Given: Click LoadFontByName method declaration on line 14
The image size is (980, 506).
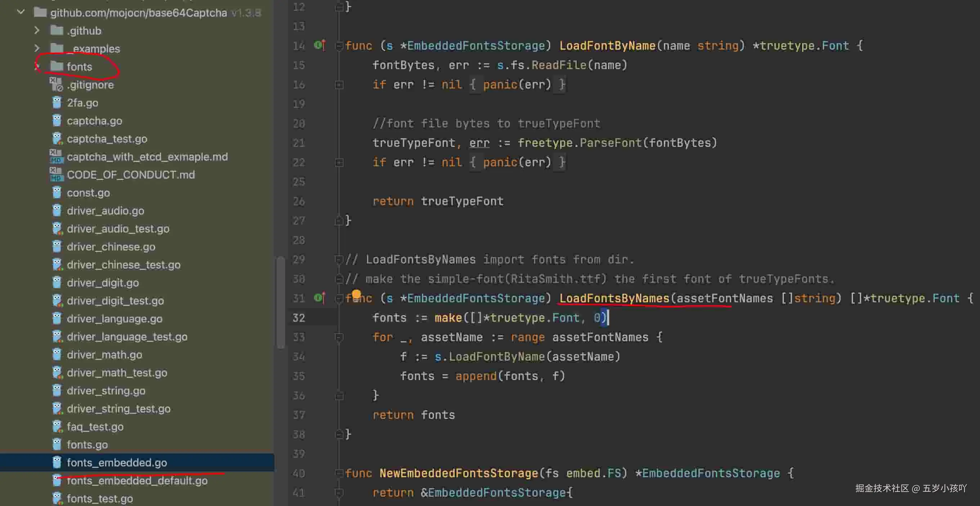Looking at the screenshot, I should pos(607,46).
